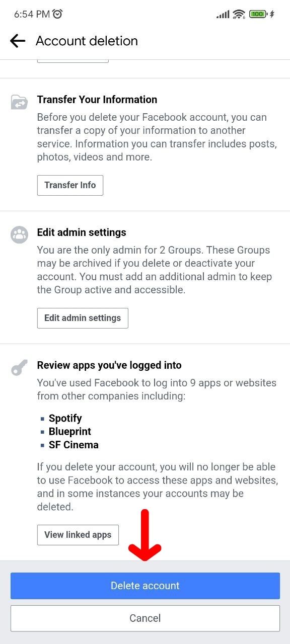
Task: Tap the alarm clock status icon
Action: click(57, 14)
